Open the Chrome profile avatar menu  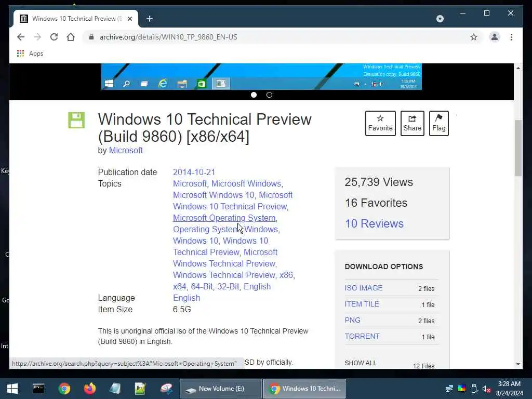[495, 37]
